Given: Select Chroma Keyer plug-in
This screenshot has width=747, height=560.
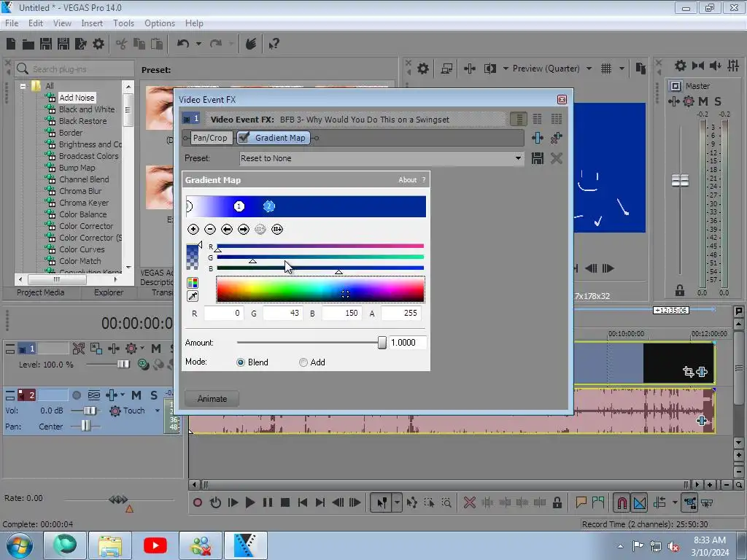Looking at the screenshot, I should click(84, 203).
